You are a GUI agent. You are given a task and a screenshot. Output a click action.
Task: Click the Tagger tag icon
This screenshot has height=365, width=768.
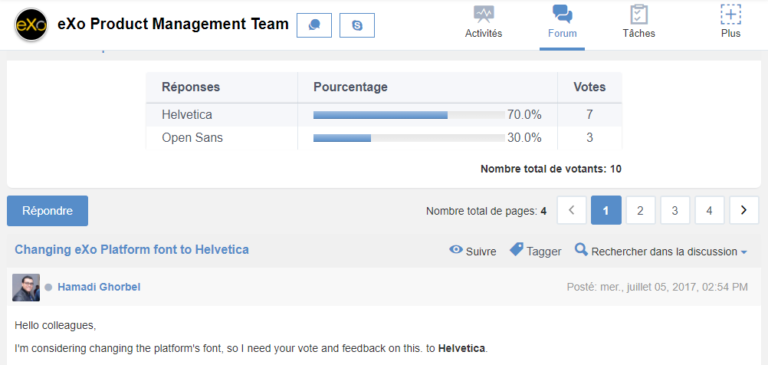point(516,250)
